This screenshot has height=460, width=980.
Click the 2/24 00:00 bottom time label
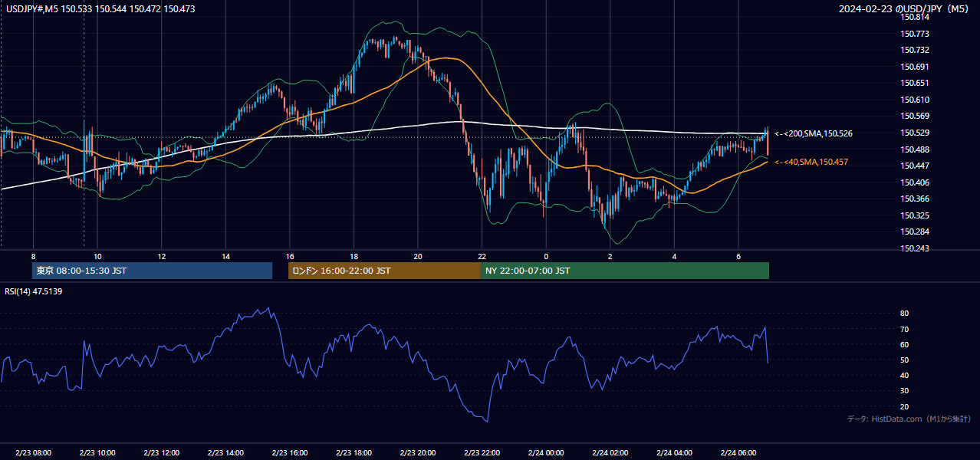(x=546, y=452)
